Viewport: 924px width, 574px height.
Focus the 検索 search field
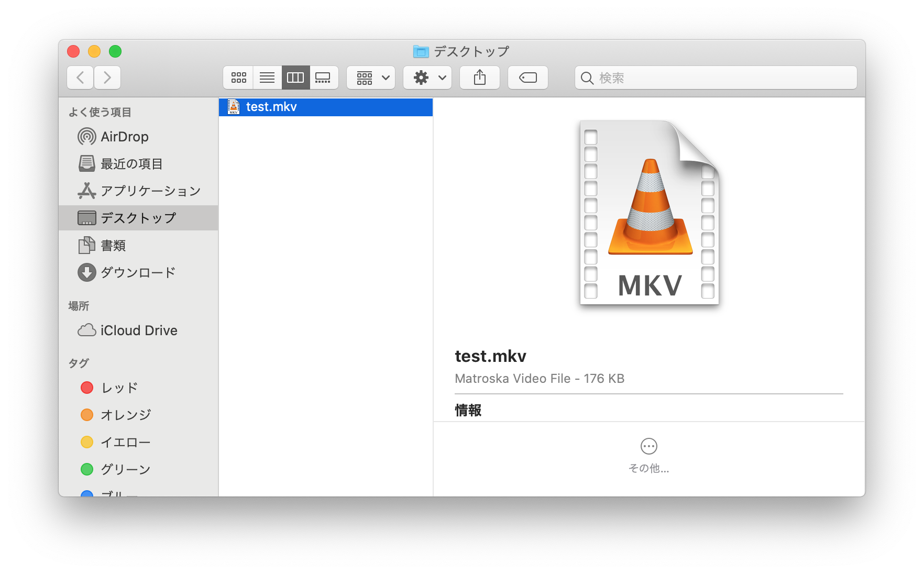point(716,78)
